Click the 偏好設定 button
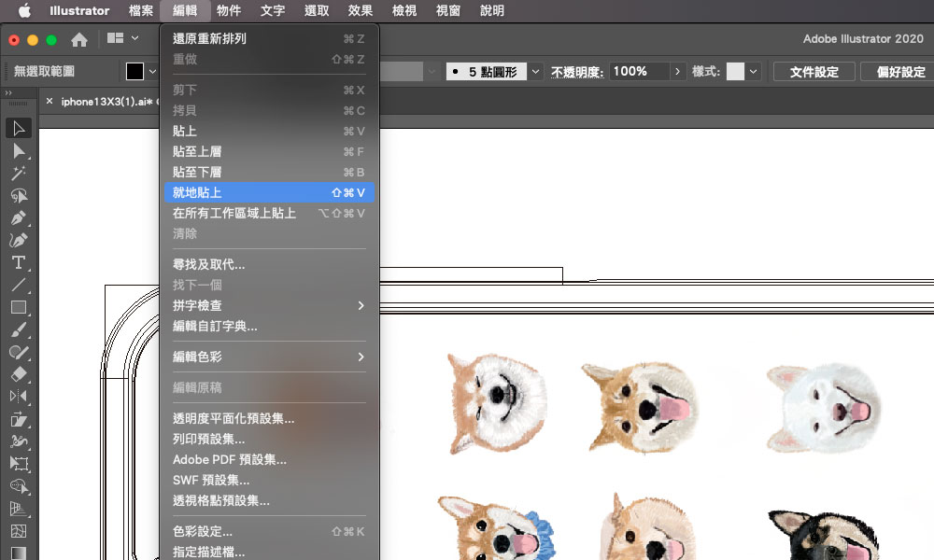934x560 pixels. (899, 71)
